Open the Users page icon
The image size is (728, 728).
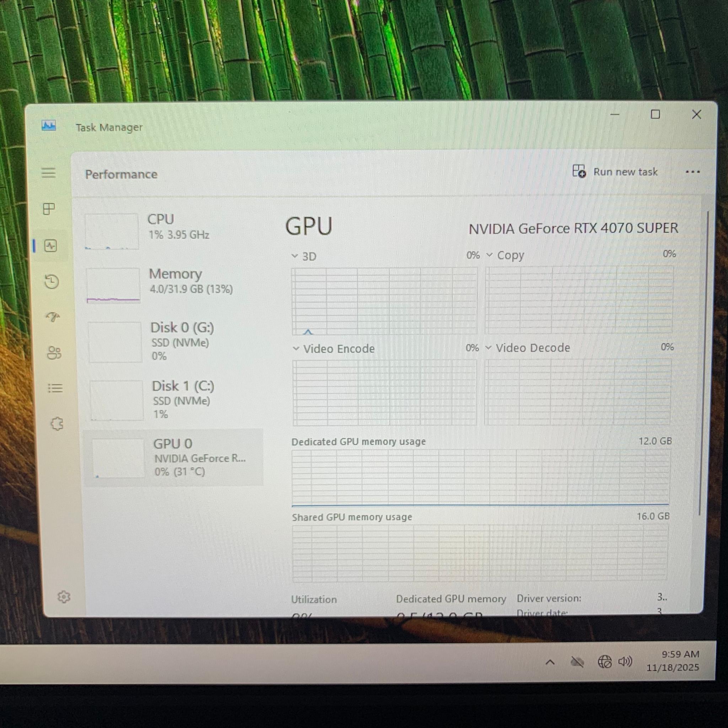pyautogui.click(x=54, y=353)
